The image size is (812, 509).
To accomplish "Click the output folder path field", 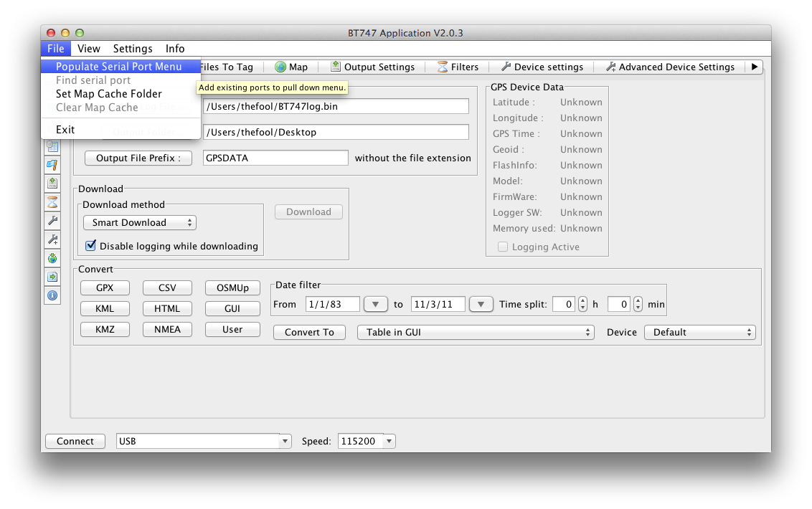I will [x=336, y=132].
